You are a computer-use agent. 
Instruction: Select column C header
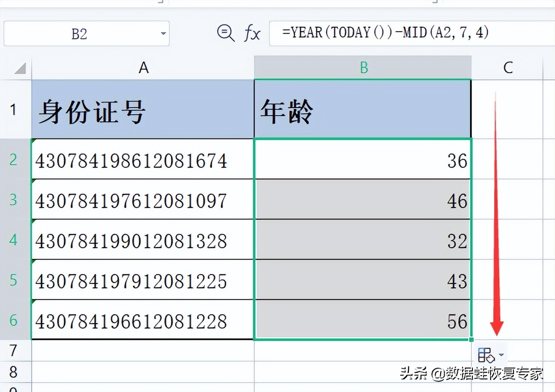point(508,67)
